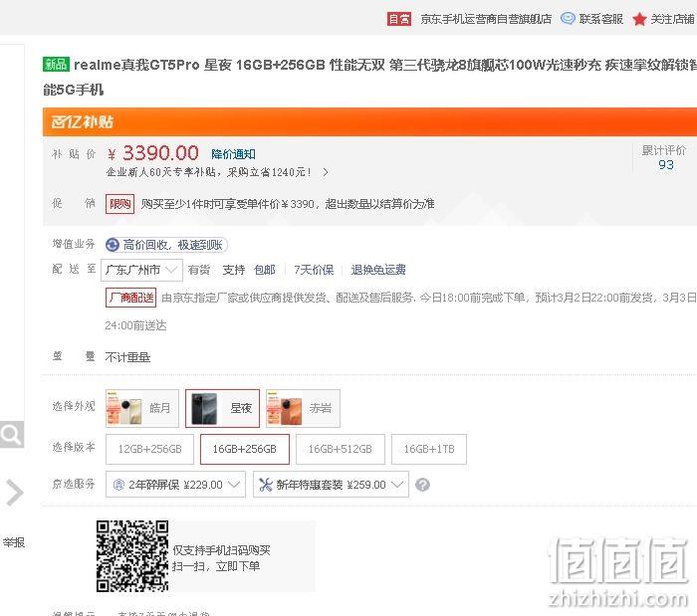Viewport: 697px width, 616px height.
Task: Click the 百亿补贴 orange banner
Action: pos(369,121)
